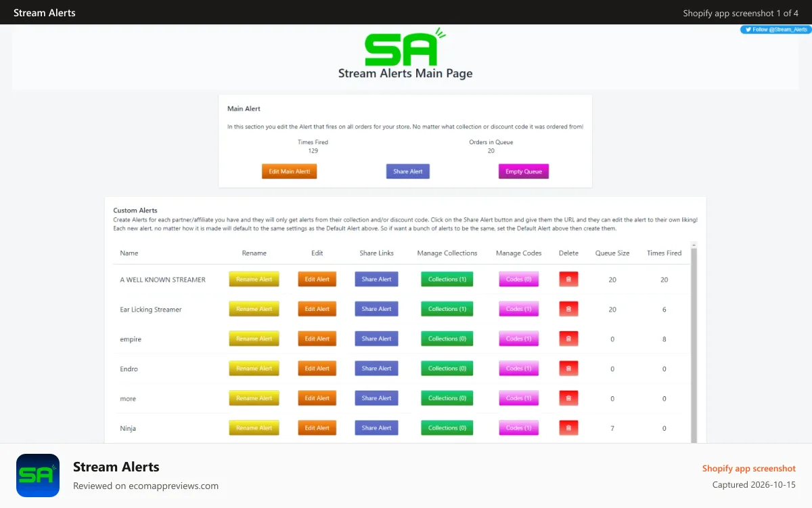Screen dimensions: 812x508
Task: Rename the alert called more
Action: pos(254,398)
